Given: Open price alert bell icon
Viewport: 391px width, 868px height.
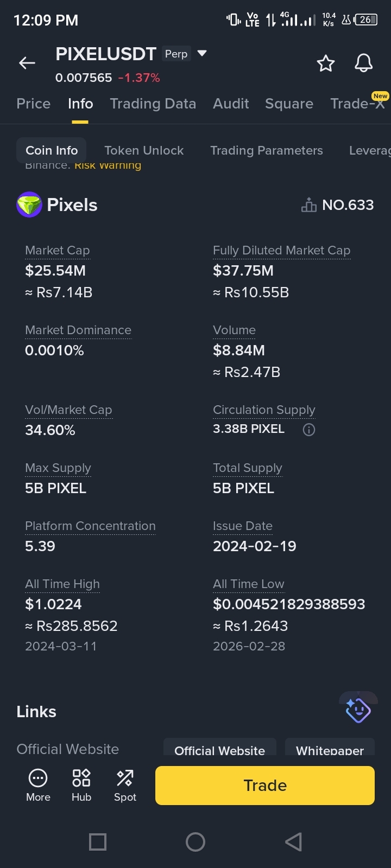Looking at the screenshot, I should [x=363, y=63].
